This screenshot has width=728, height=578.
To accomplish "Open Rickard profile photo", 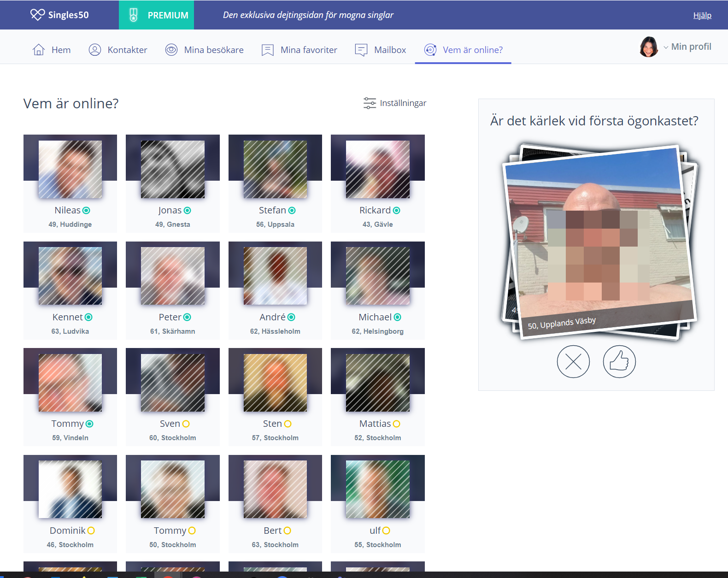I will [378, 169].
